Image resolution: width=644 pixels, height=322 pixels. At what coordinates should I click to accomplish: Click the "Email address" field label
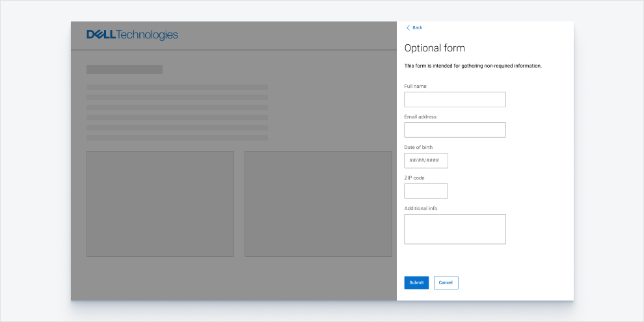[420, 117]
